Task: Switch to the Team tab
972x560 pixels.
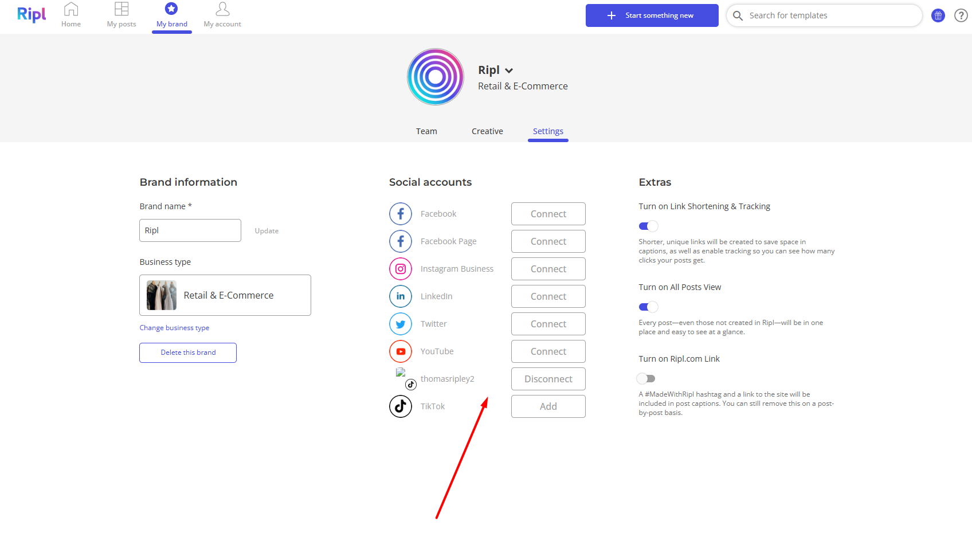Action: point(426,131)
